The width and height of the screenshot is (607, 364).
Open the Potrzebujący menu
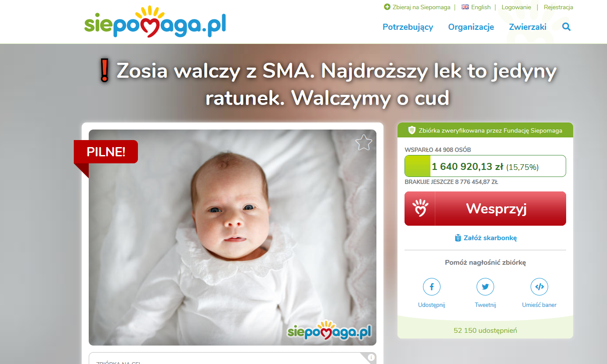tap(408, 27)
